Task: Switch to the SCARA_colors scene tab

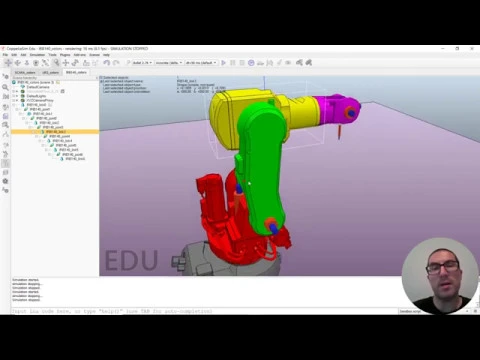Action: [25, 72]
